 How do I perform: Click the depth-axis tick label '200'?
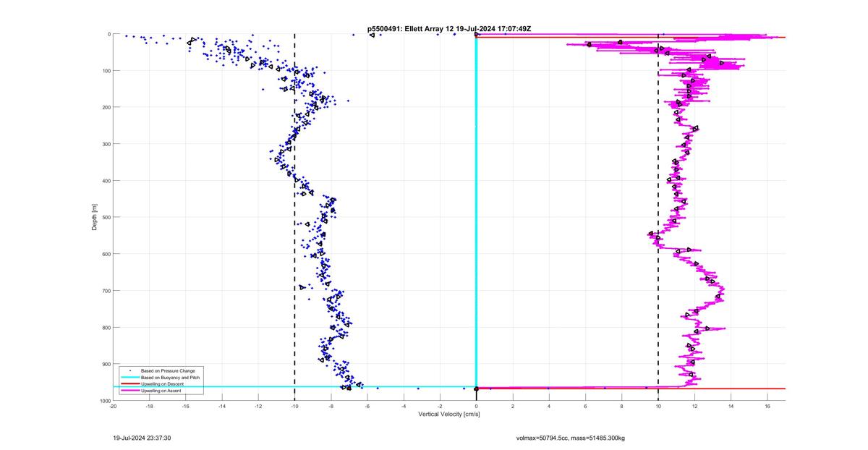click(x=106, y=107)
